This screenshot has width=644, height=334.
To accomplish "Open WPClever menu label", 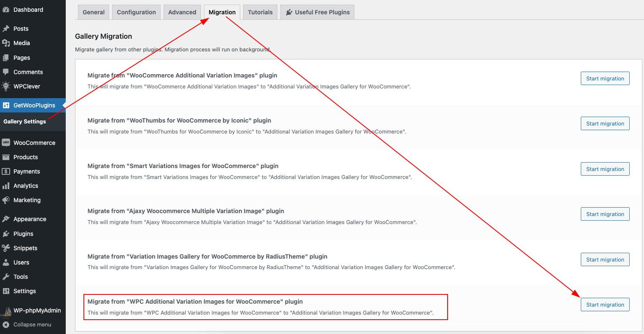I will (27, 86).
